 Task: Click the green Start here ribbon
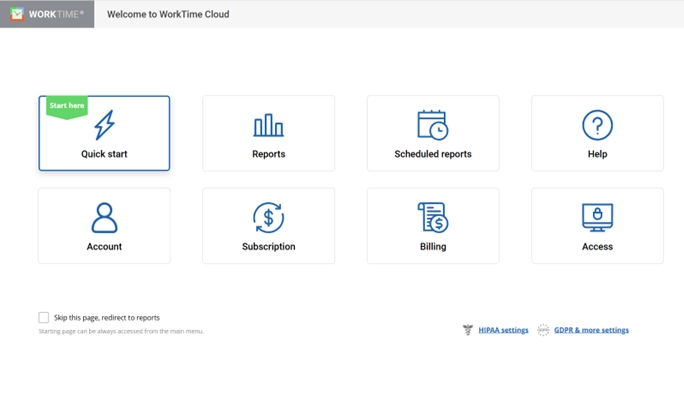tap(67, 107)
